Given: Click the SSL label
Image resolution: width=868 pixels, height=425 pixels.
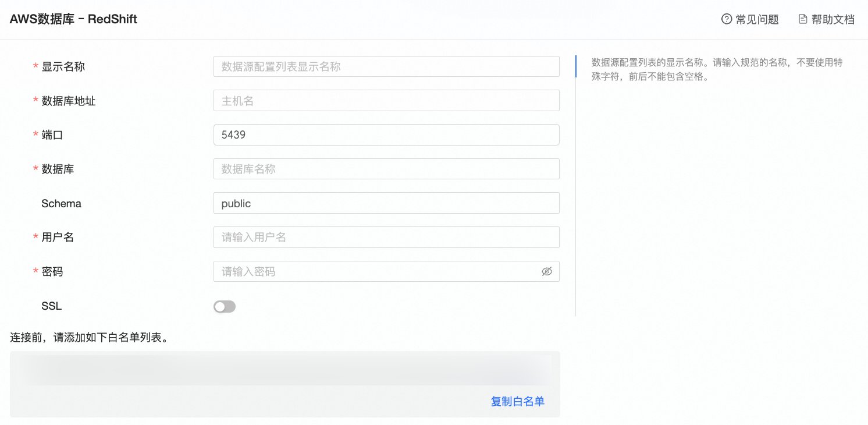Looking at the screenshot, I should [x=51, y=306].
